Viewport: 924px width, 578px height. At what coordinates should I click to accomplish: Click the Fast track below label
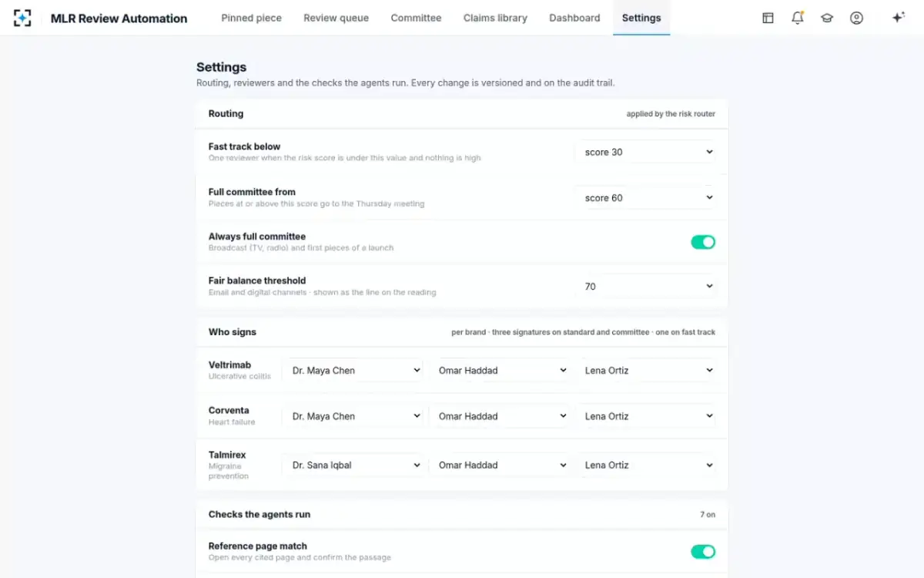coord(244,146)
